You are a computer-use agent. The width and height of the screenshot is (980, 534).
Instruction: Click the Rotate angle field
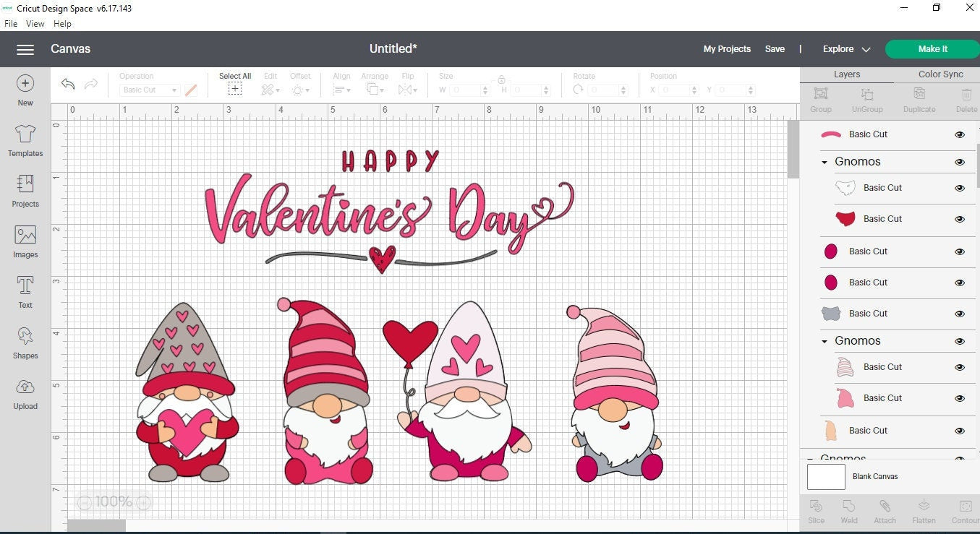tap(608, 90)
